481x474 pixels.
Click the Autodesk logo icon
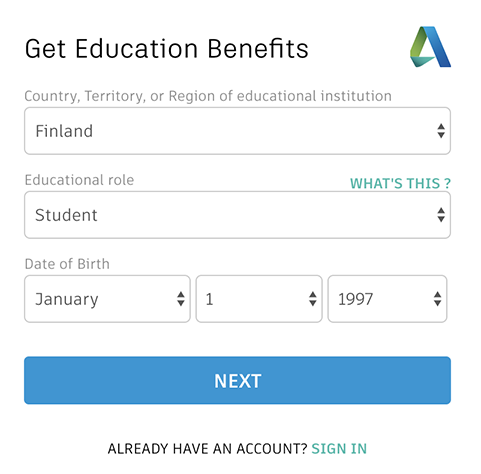(430, 47)
